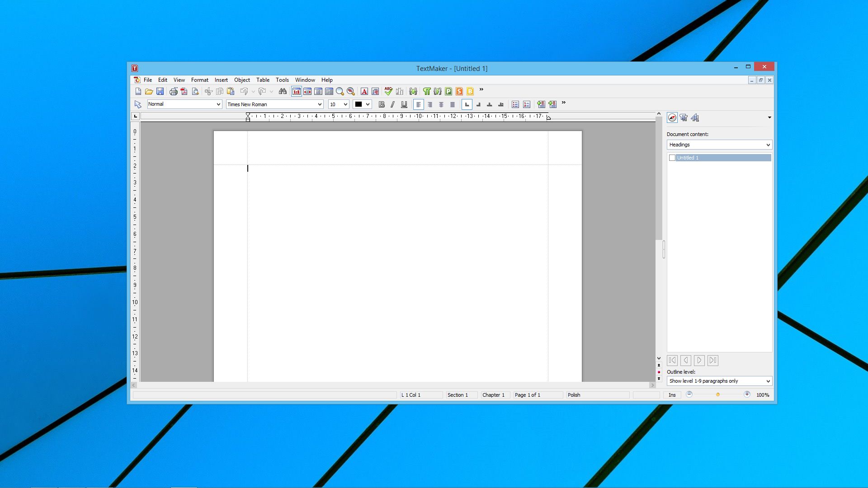868x488 pixels.
Task: Open the magnifier zoom icon
Action: coord(340,91)
